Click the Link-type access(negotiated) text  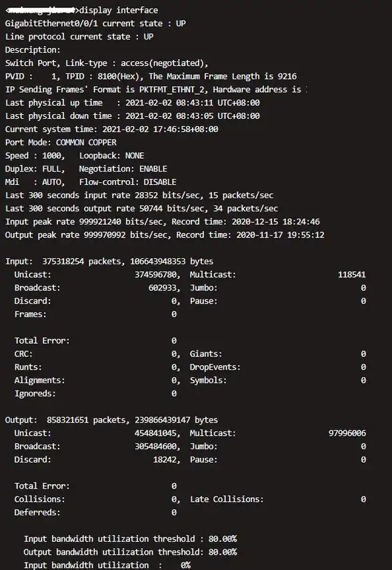tap(137, 63)
